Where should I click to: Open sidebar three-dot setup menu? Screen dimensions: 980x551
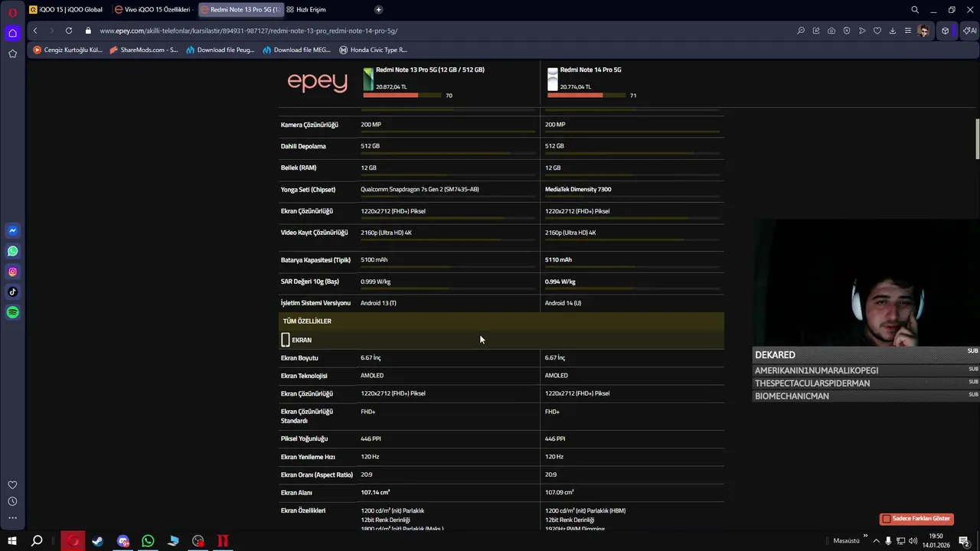pos(12,518)
